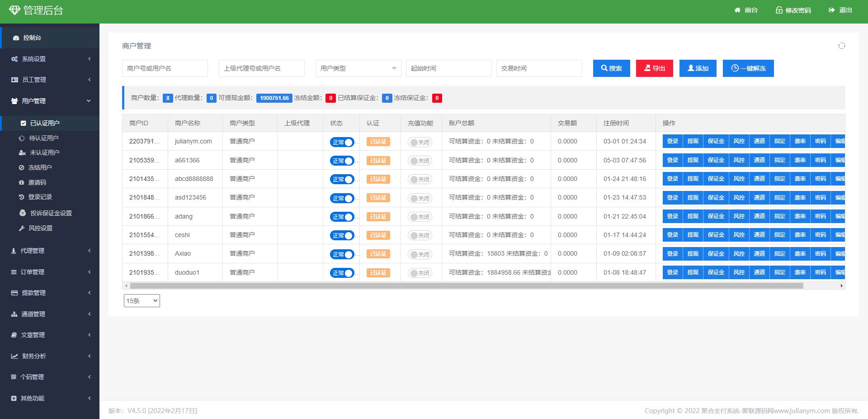This screenshot has height=419, width=868.
Task: Toggle 正常 status switch for asd123456
Action: tap(342, 198)
